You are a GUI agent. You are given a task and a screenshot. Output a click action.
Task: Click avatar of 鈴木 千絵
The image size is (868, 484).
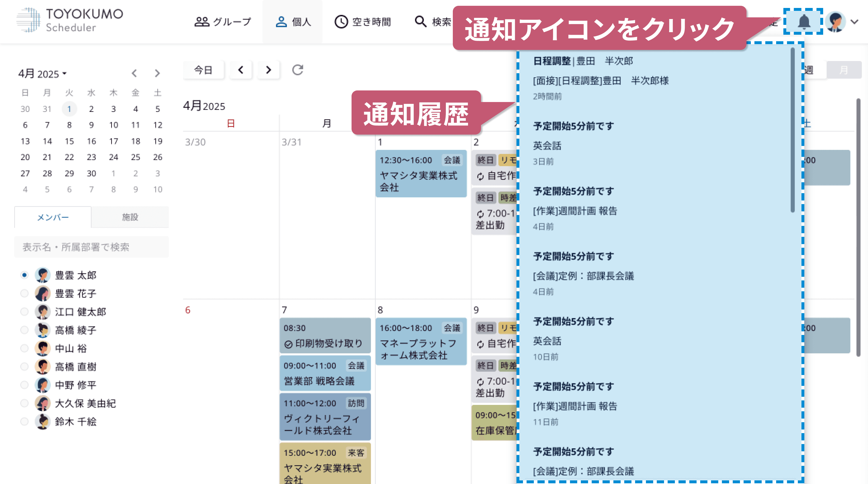pos(42,421)
